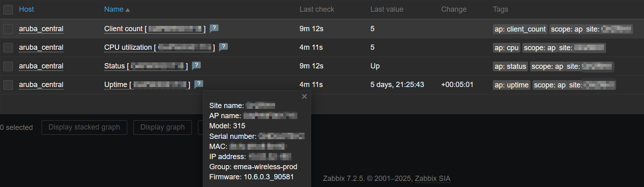Screen dimensions: 644x187
Task: Click the Display graph button
Action: click(x=162, y=127)
